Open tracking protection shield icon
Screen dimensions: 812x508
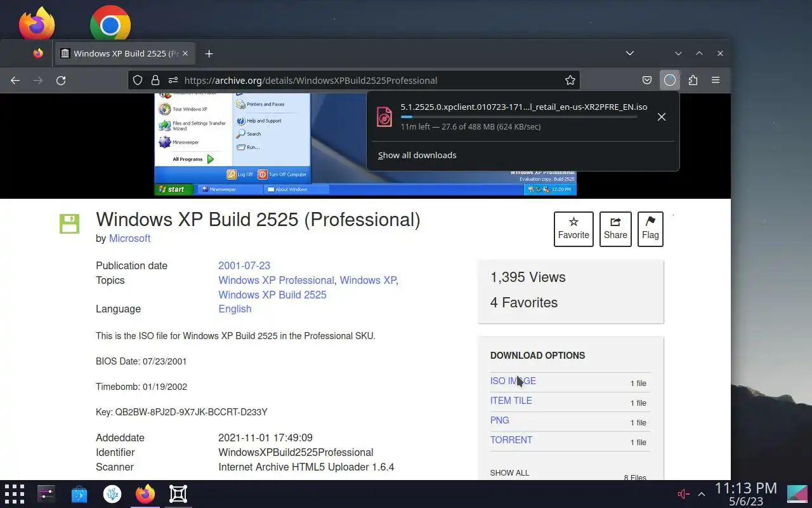point(138,80)
